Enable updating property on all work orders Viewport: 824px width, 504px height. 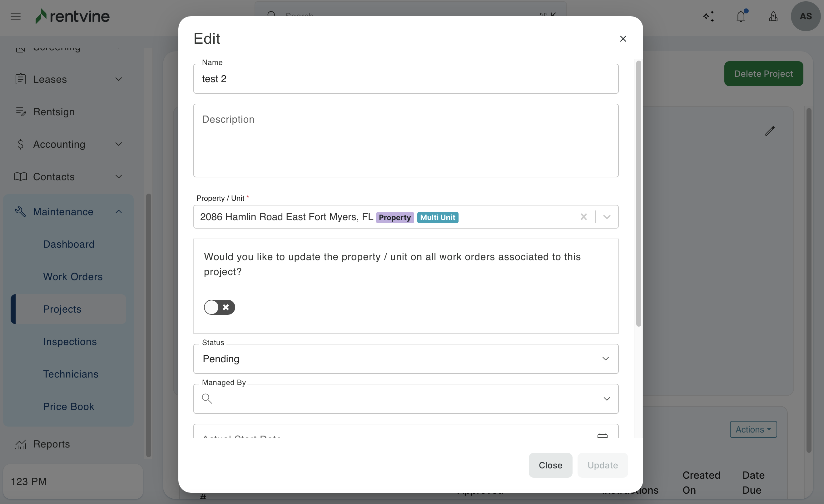(219, 307)
